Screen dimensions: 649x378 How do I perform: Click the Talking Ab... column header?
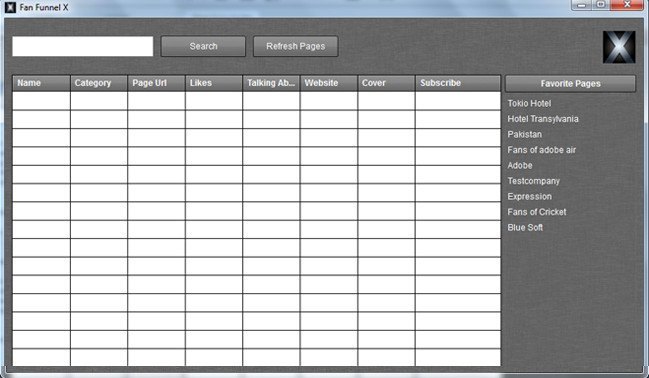tap(271, 83)
